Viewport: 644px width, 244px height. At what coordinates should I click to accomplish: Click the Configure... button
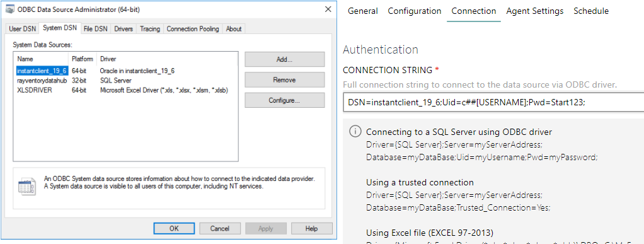(285, 100)
